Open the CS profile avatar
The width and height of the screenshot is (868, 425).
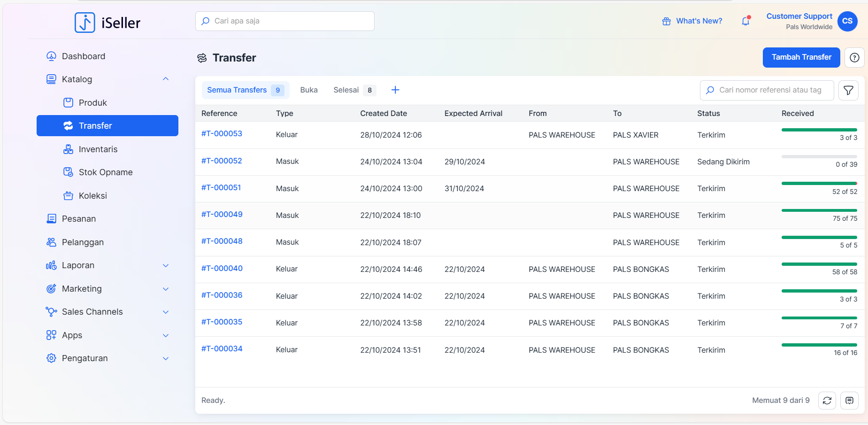[847, 21]
